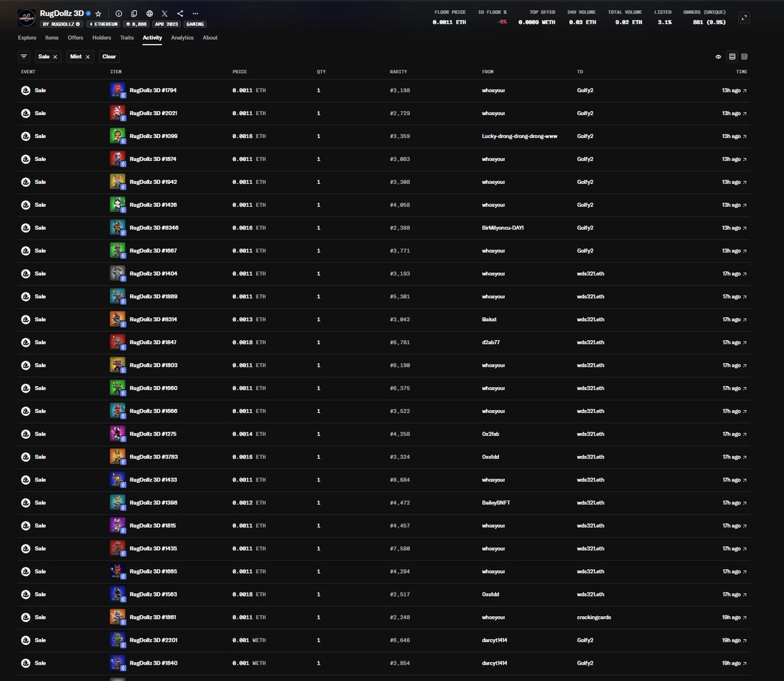The width and height of the screenshot is (784, 681).
Task: Open seller lilakat profile
Action: 489,319
